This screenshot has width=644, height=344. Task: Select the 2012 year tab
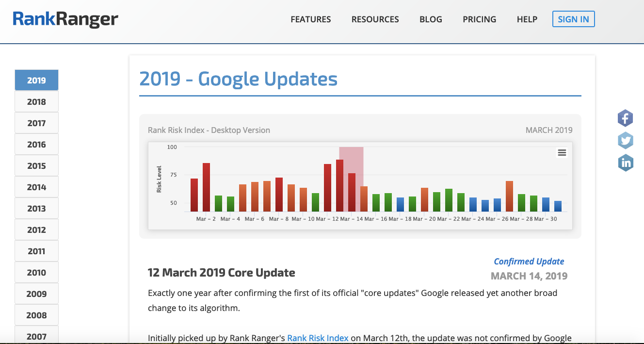(36, 230)
